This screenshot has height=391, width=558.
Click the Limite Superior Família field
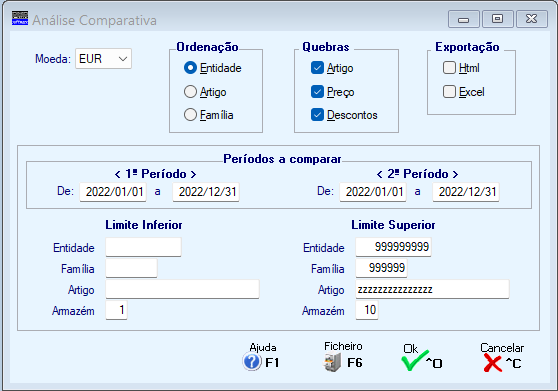pyautogui.click(x=381, y=268)
